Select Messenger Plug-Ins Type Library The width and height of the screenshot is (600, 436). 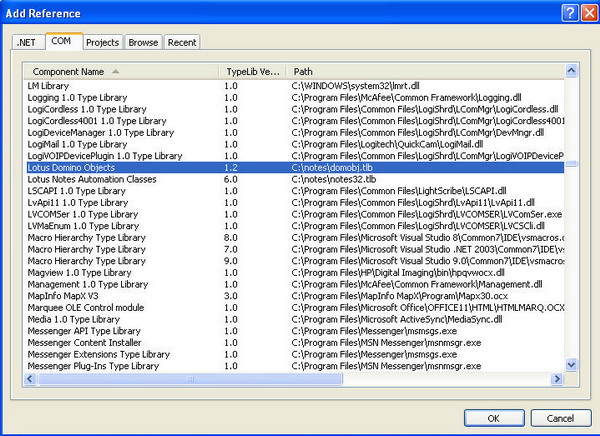click(295, 366)
